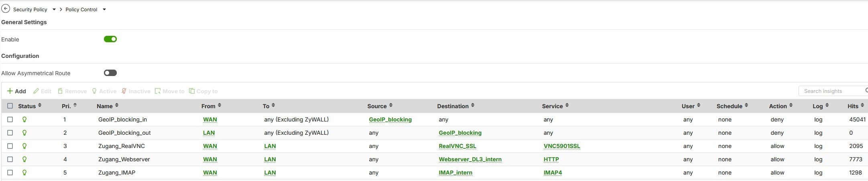The image size is (868, 181).
Task: Select the Policy Control breadcrumb item
Action: [x=81, y=9]
